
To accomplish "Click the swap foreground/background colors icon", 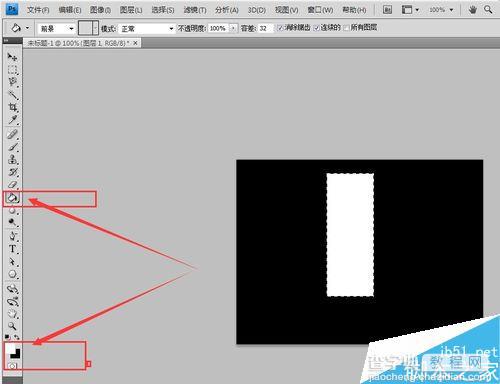I will [17, 337].
